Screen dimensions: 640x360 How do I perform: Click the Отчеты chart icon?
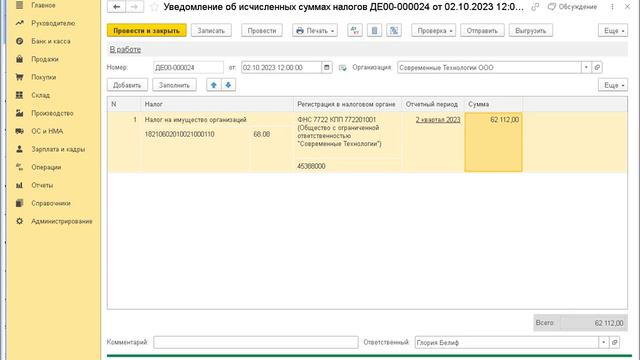(19, 185)
